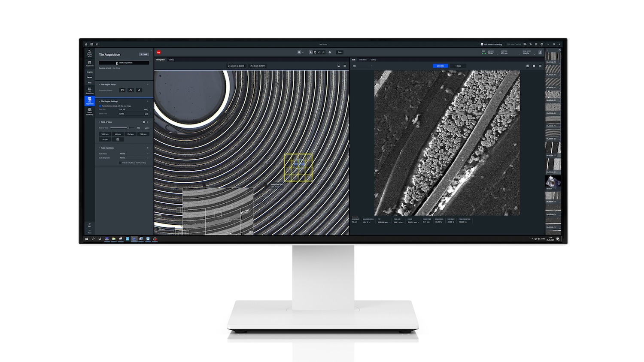Image resolution: width=644 pixels, height=362 pixels.
Task: Toggle Live: On scanning in the SEM view
Action: click(x=440, y=66)
